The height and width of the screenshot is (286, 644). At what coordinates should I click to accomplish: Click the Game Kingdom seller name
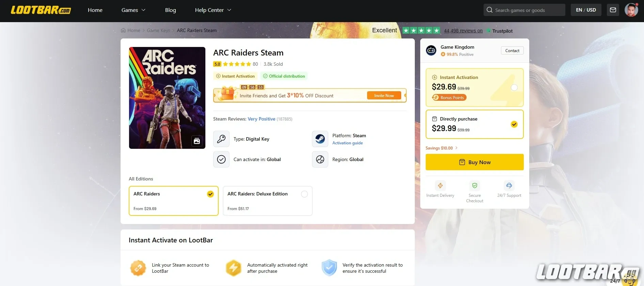tap(457, 47)
